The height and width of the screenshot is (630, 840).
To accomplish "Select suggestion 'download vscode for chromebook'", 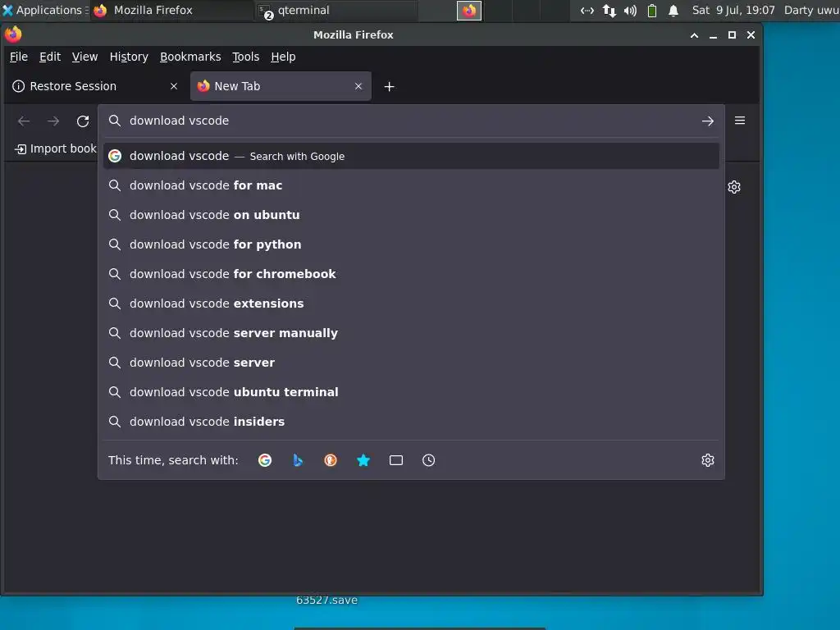I will tap(411, 274).
